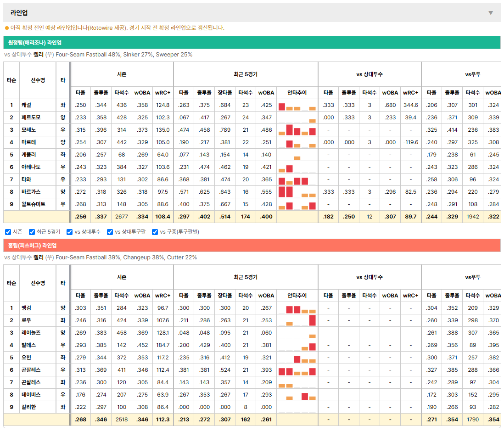Click the hit trend bars for 바르가스
Screen dimensions: 504x431
click(x=297, y=192)
